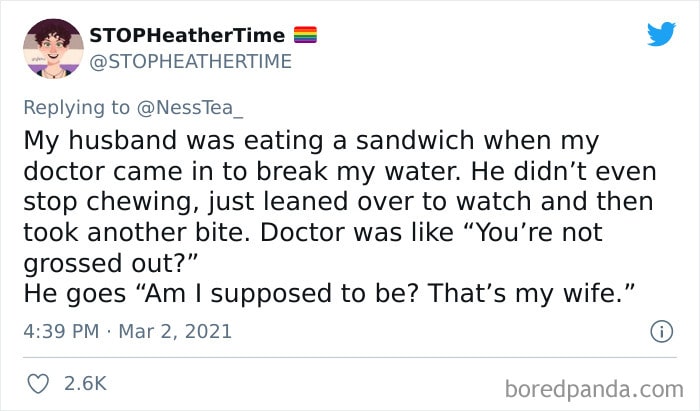This screenshot has width=700, height=411.
Task: Open the tweet info circle icon
Action: pos(661,332)
